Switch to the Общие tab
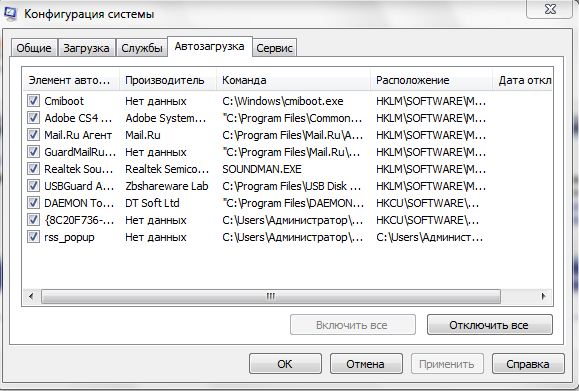The width and height of the screenshot is (579, 391). (x=34, y=48)
